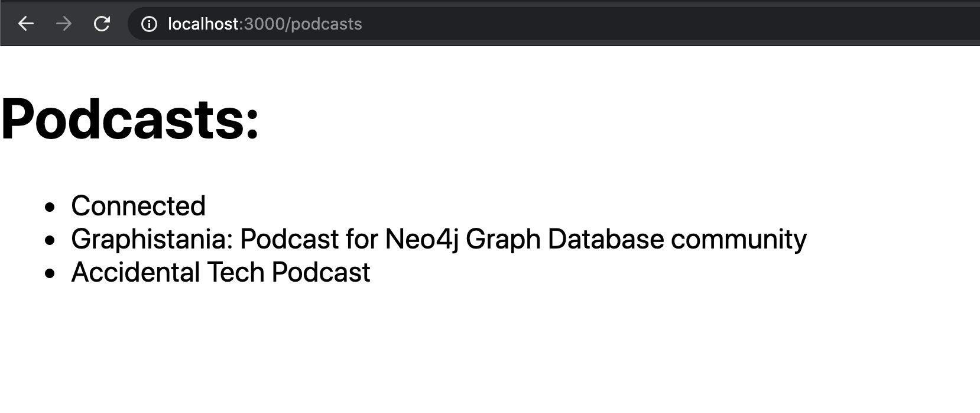Go back using the back arrow
The height and width of the screenshot is (413, 980).
coord(26,24)
